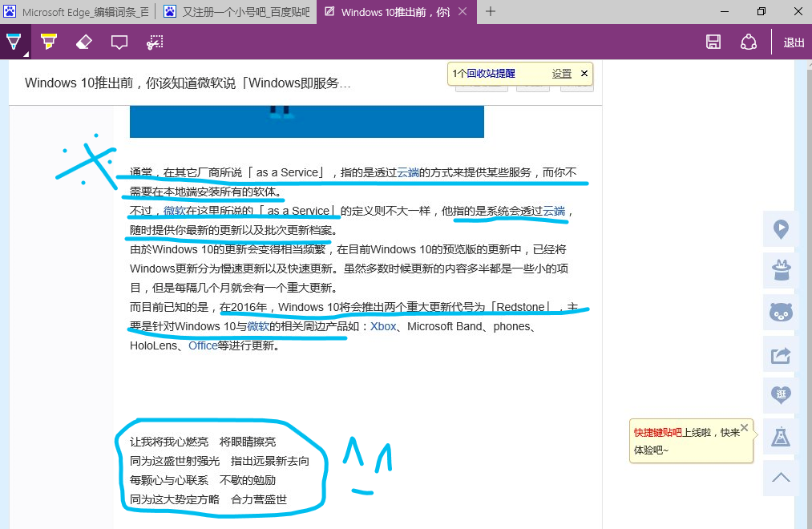The image size is (812, 529).
Task: Click the share arrow sidebar icon
Action: pyautogui.click(x=781, y=354)
